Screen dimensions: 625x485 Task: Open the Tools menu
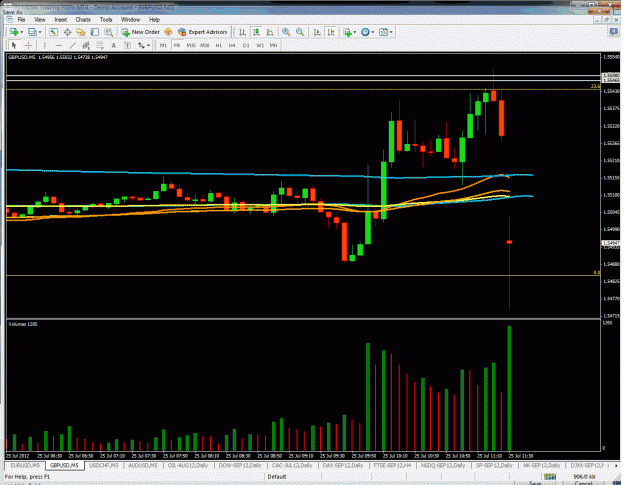[106, 20]
